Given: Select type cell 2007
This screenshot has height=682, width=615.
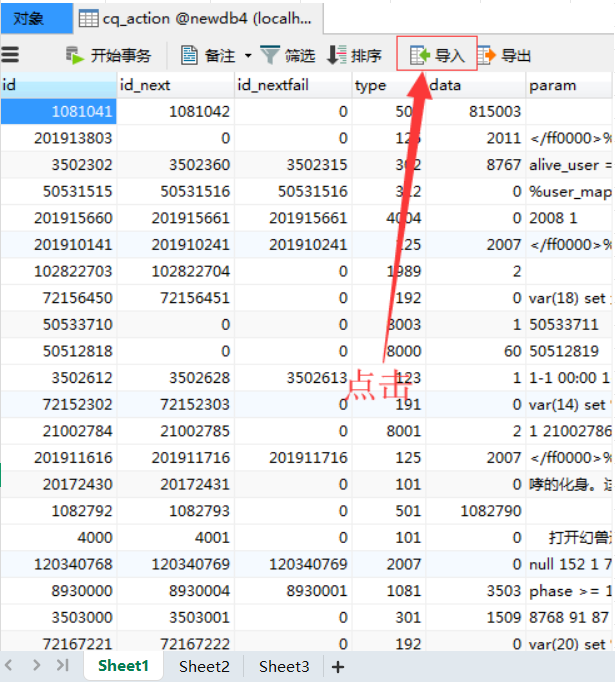Looking at the screenshot, I should click(388, 564).
